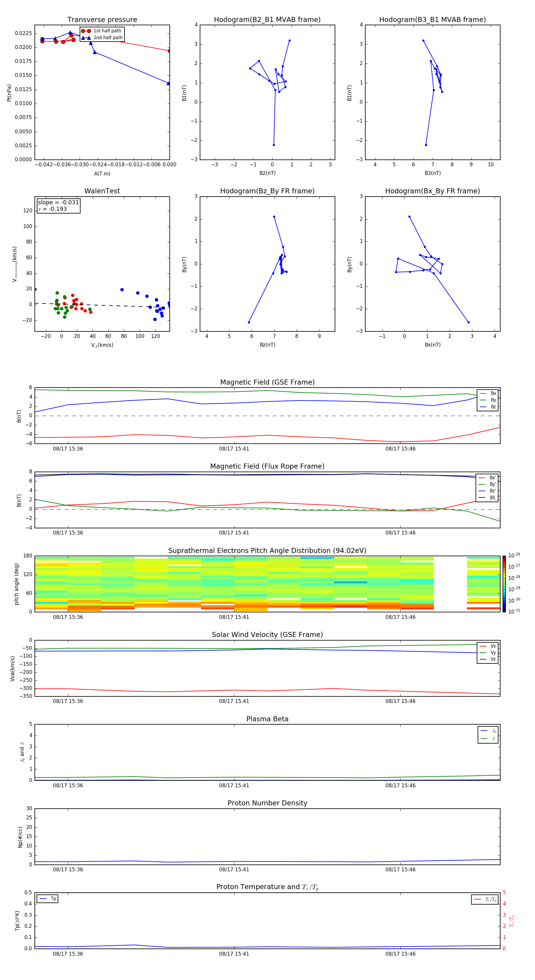This screenshot has height=980, width=535.
Task: Click the 'Vx' legend entry in velocity panel
Action: click(488, 646)
